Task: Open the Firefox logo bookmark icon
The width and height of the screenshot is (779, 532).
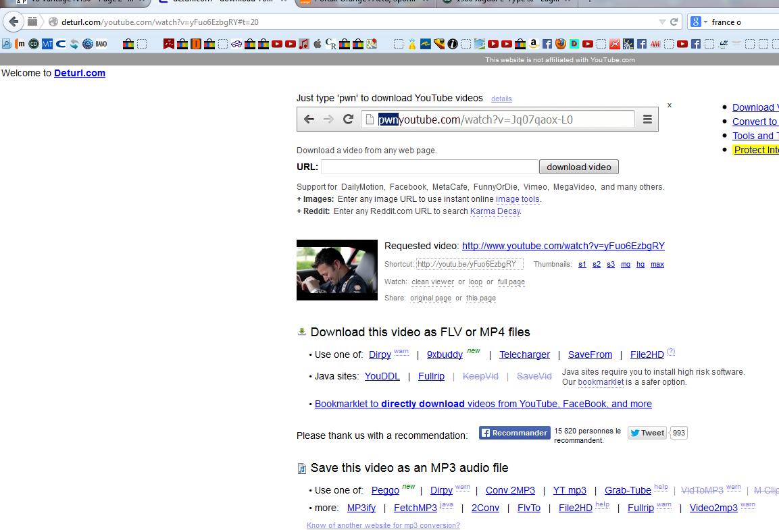Action: 561,44
